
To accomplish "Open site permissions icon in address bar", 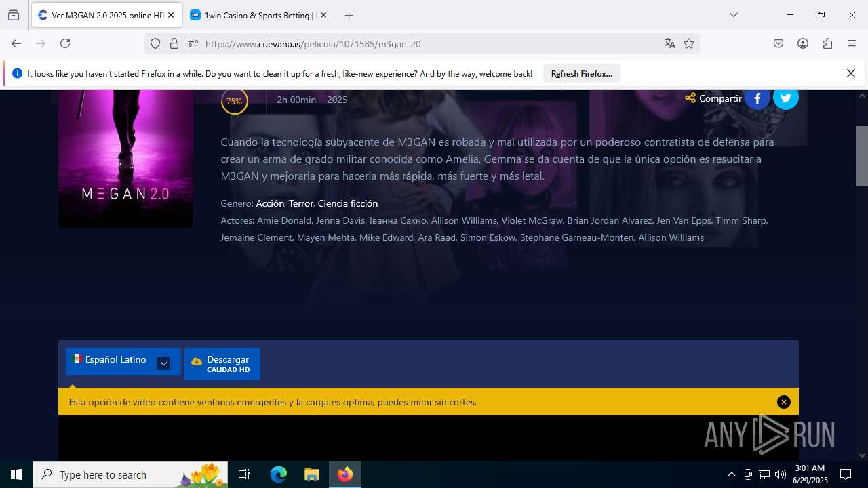I will pyautogui.click(x=193, y=43).
